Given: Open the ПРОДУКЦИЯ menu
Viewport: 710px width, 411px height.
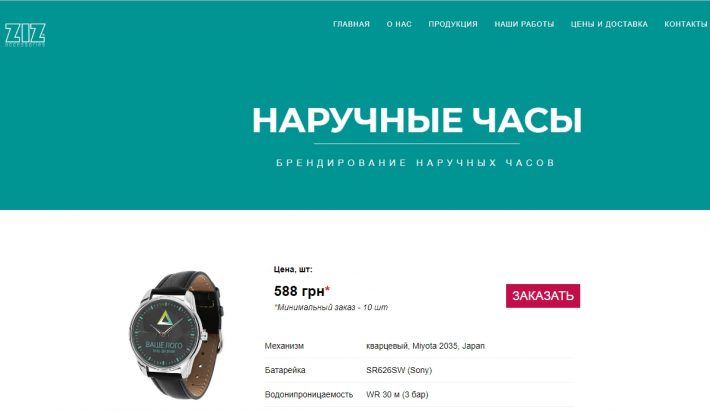Looking at the screenshot, I should [453, 24].
